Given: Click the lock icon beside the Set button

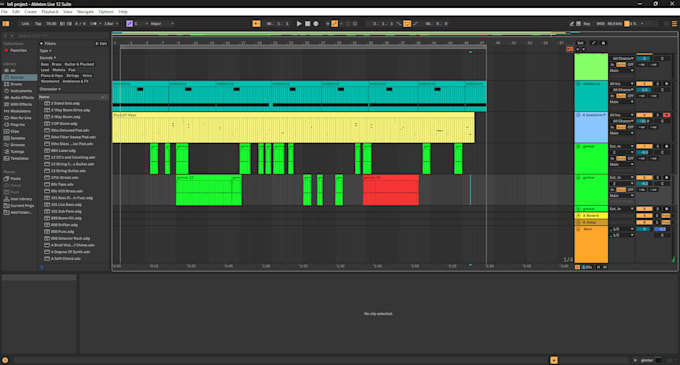Looking at the screenshot, I should tap(603, 43).
